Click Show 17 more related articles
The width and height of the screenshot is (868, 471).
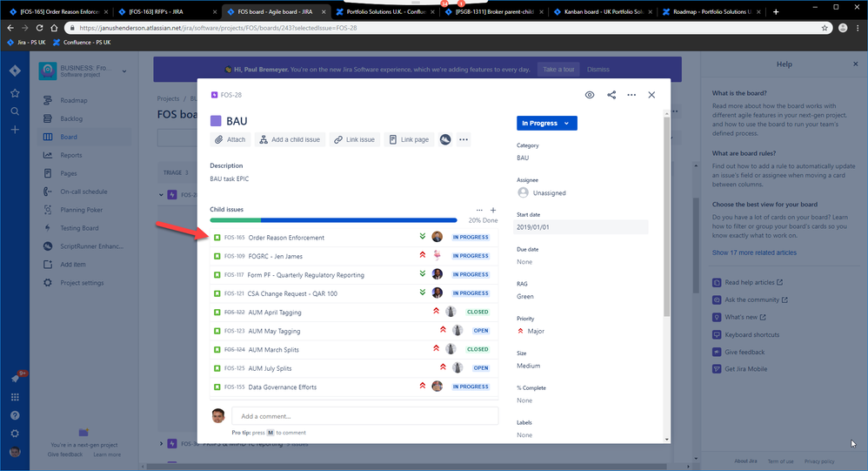pos(754,252)
